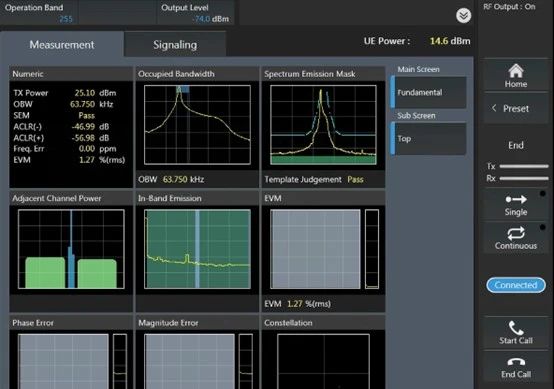
Task: Click the Connected status indicator
Action: [516, 285]
